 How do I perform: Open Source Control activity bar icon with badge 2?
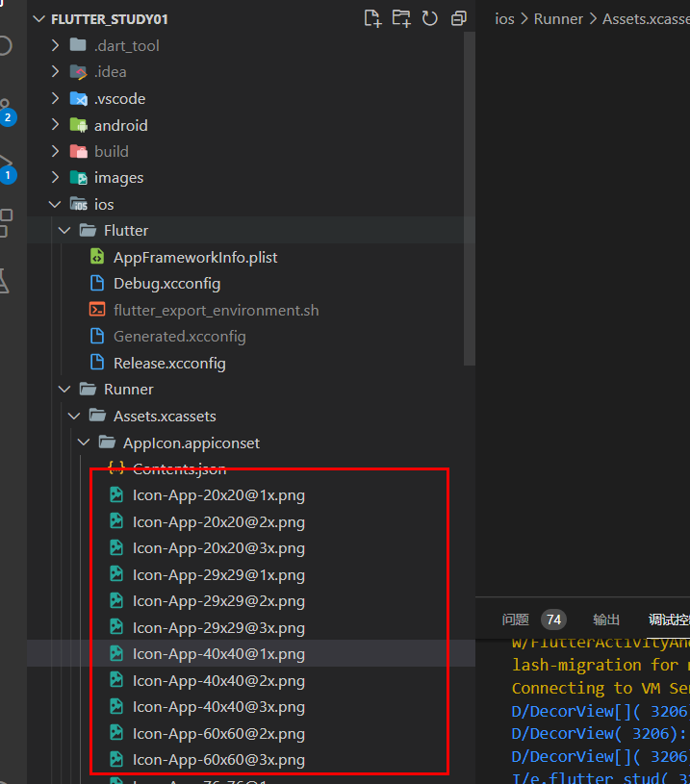(6, 113)
